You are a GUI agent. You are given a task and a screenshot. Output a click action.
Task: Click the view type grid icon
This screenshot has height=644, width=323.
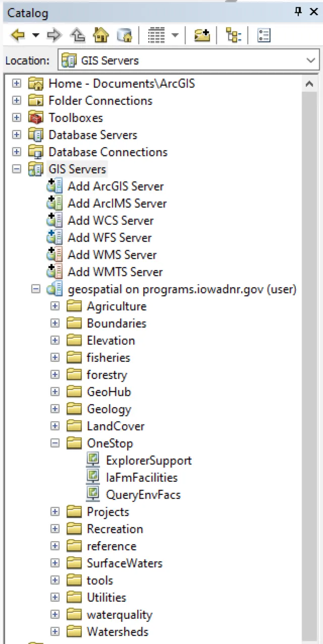point(156,35)
